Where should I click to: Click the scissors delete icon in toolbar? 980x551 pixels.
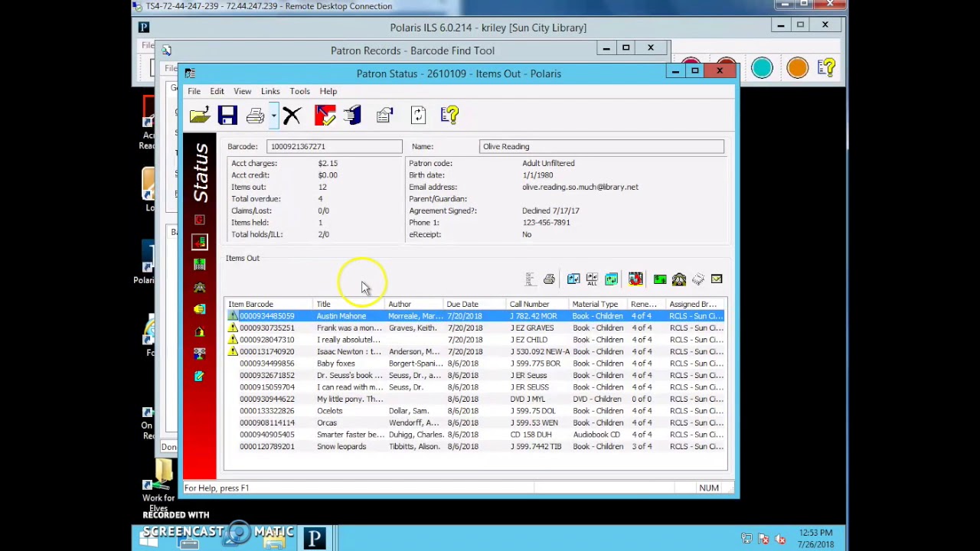tap(292, 116)
